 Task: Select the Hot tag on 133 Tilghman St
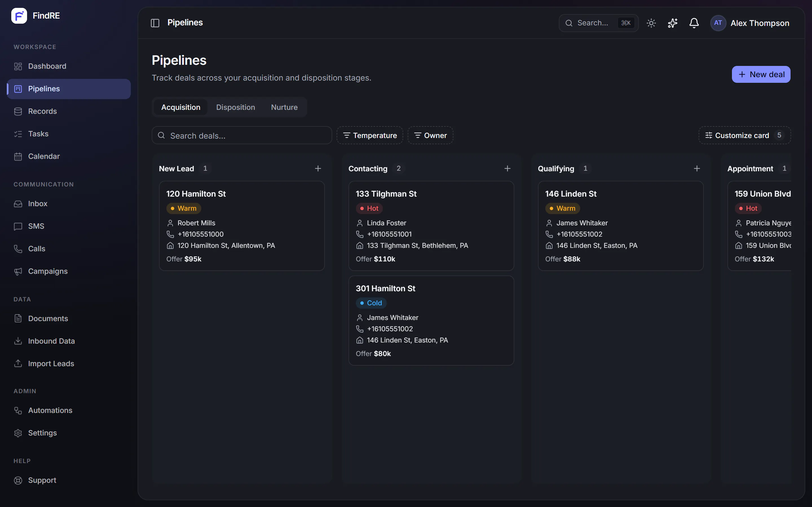point(369,208)
